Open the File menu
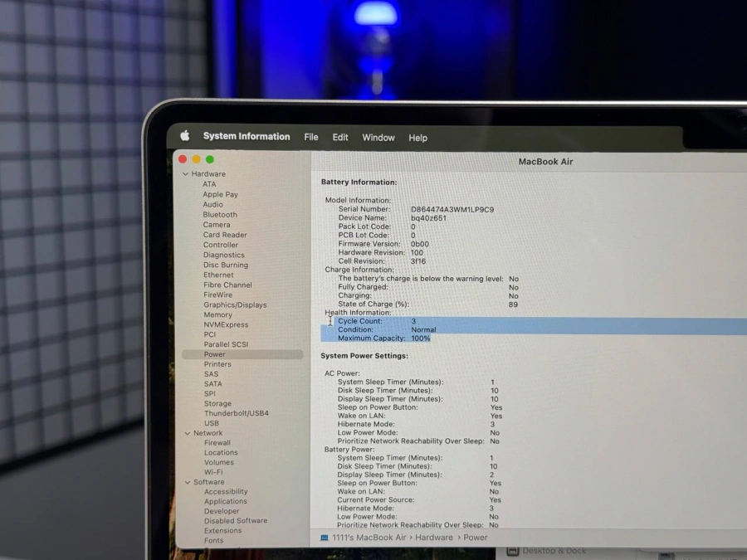 pos(310,137)
